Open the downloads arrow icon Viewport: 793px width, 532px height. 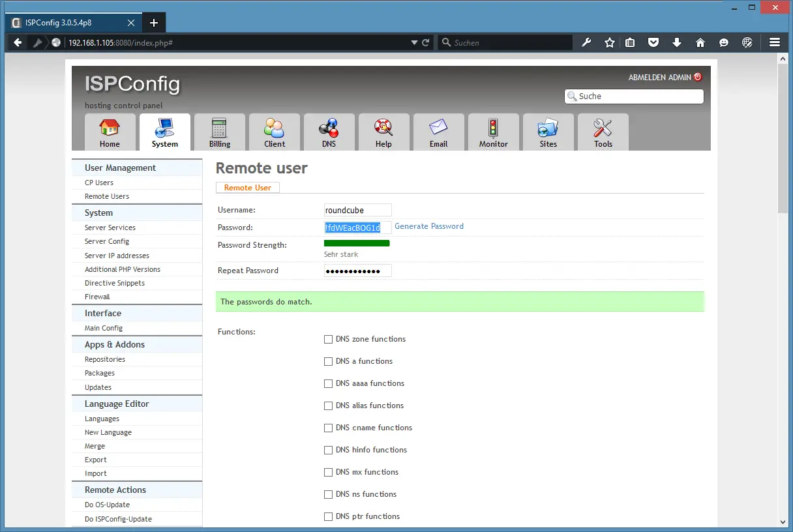coord(677,42)
